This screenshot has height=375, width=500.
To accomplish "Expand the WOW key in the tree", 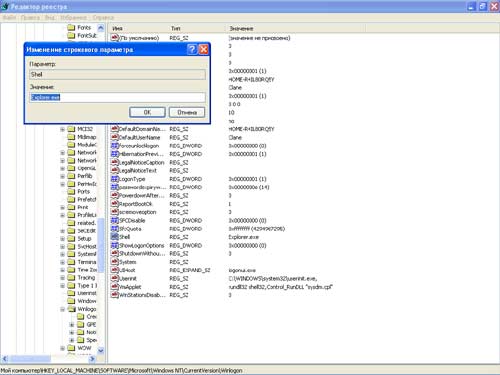I will [x=62, y=348].
